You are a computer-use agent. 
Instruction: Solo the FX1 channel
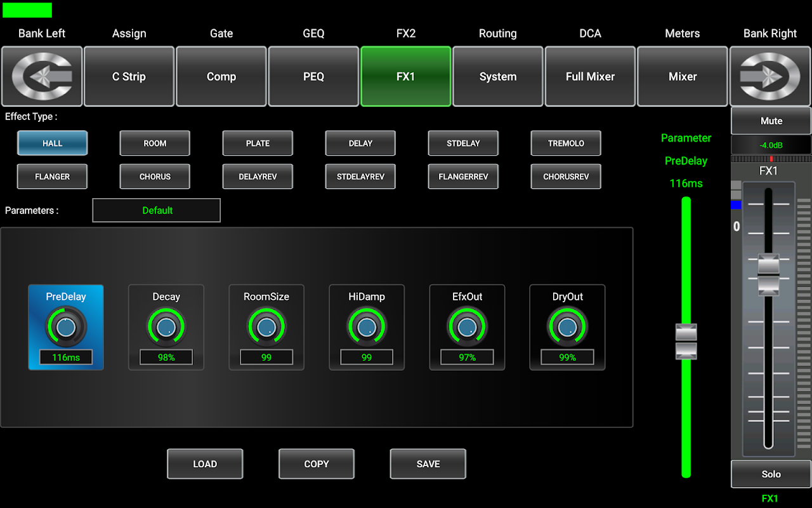tap(771, 474)
